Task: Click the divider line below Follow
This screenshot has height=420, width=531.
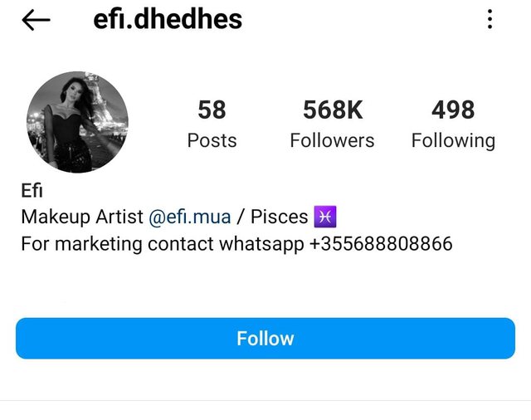Action: 265,401
